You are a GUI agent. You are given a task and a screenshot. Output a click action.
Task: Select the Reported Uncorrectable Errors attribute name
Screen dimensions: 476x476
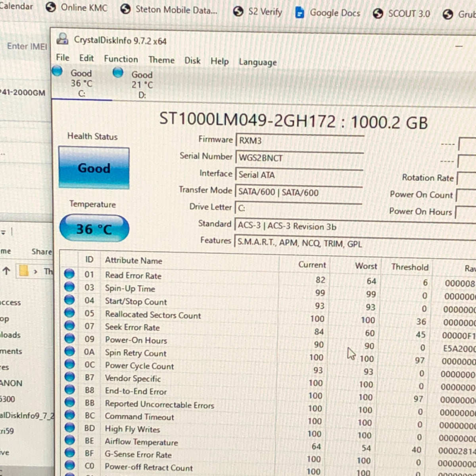click(x=159, y=404)
